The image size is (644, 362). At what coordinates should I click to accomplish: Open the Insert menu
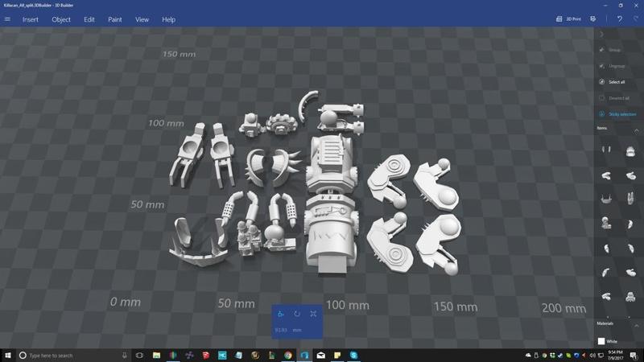pos(31,19)
